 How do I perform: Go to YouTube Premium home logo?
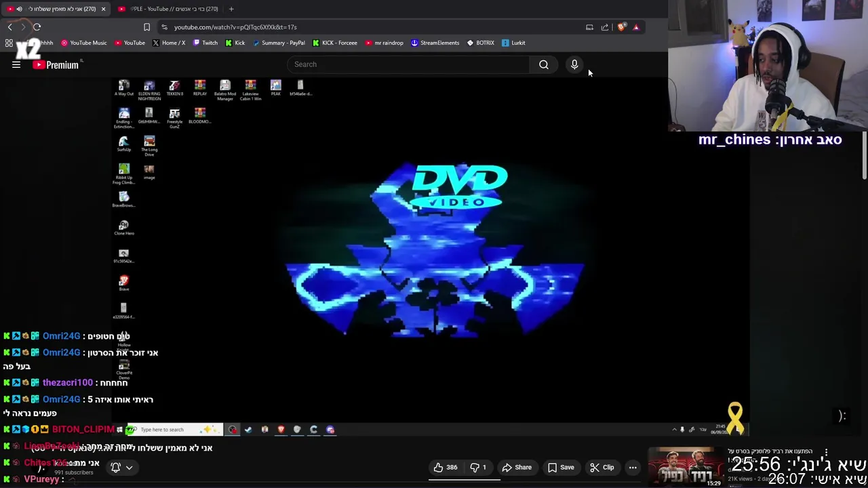click(56, 65)
